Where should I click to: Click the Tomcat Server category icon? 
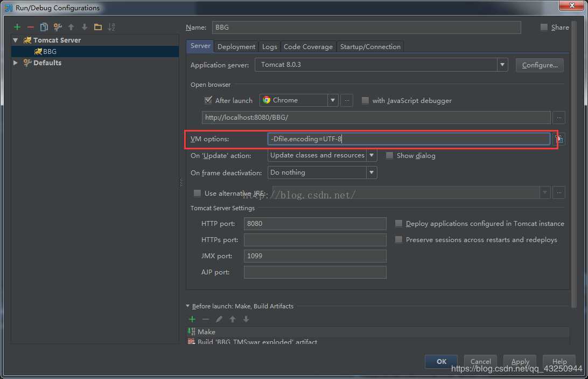27,40
